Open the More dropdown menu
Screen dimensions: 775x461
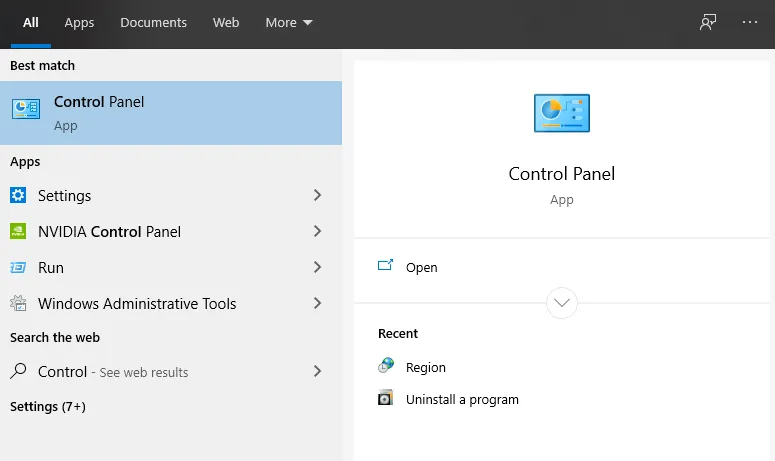click(x=289, y=23)
